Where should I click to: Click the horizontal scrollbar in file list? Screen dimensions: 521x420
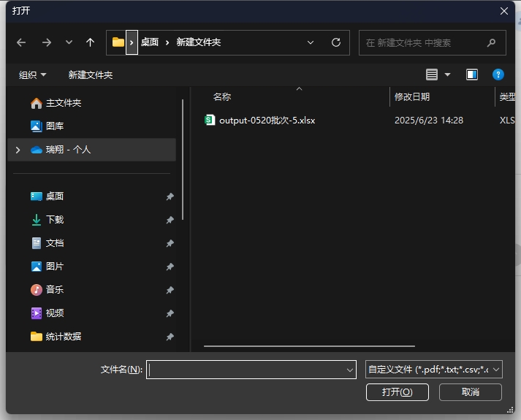309,346
